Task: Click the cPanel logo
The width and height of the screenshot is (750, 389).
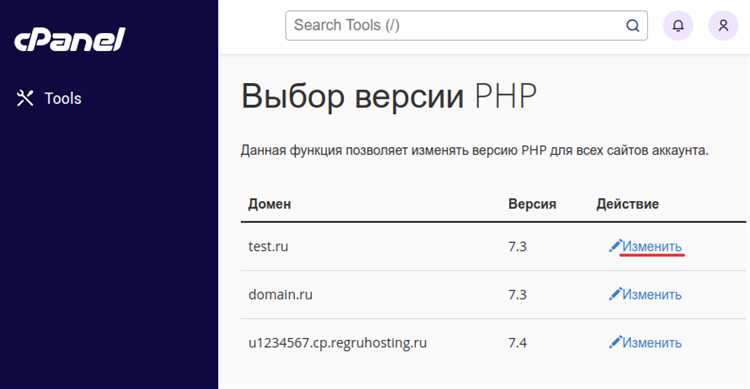Action: coord(70,40)
